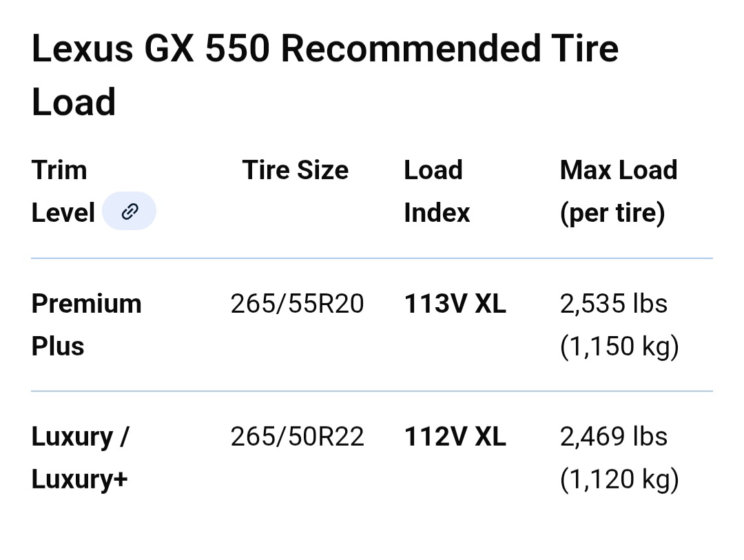The image size is (744, 560).
Task: Click the (1,150 kg) metric value
Action: click(x=619, y=346)
